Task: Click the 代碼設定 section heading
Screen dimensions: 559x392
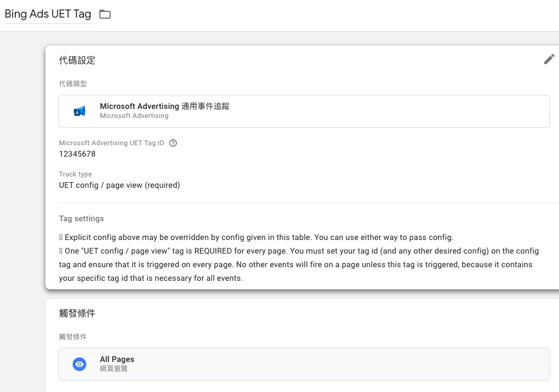Action: (77, 60)
